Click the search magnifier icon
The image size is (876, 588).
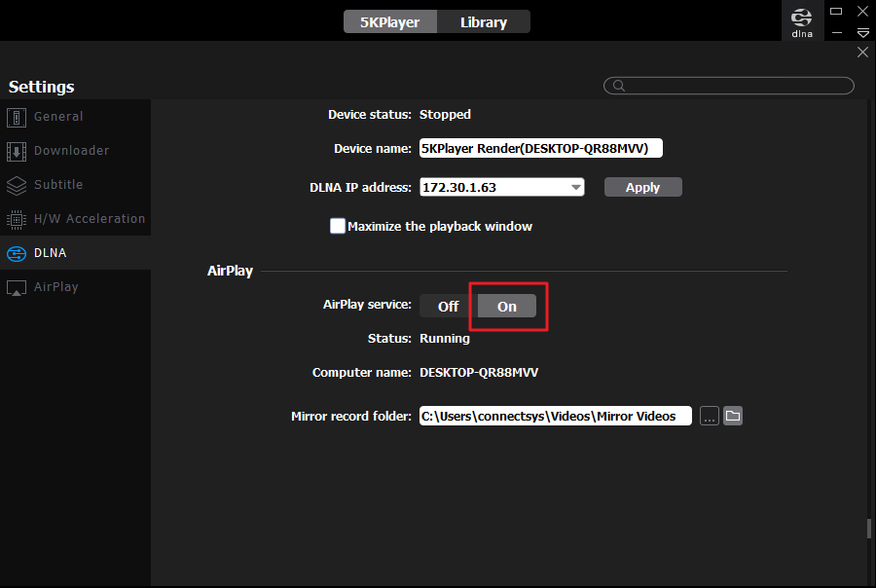tap(618, 86)
